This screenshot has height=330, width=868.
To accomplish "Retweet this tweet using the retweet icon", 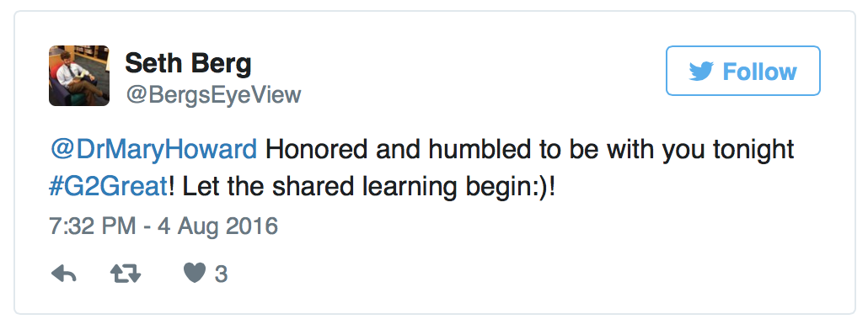I will tap(126, 274).
